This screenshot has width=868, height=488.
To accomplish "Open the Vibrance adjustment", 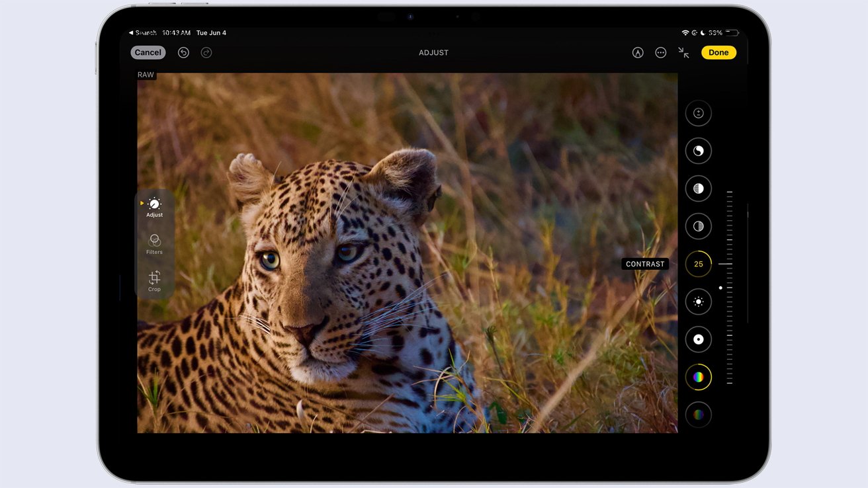I will 698,415.
